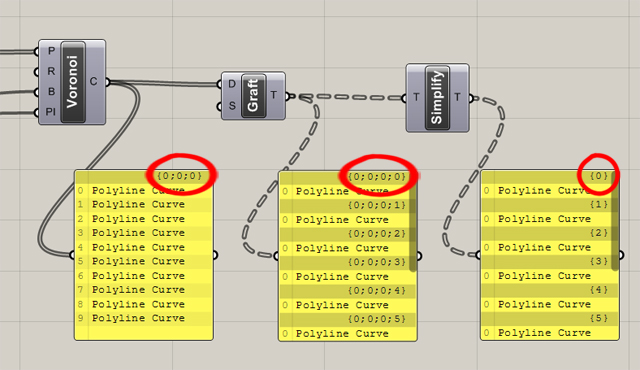This screenshot has width=640, height=370.
Task: Select the Graft component
Action: point(253,96)
